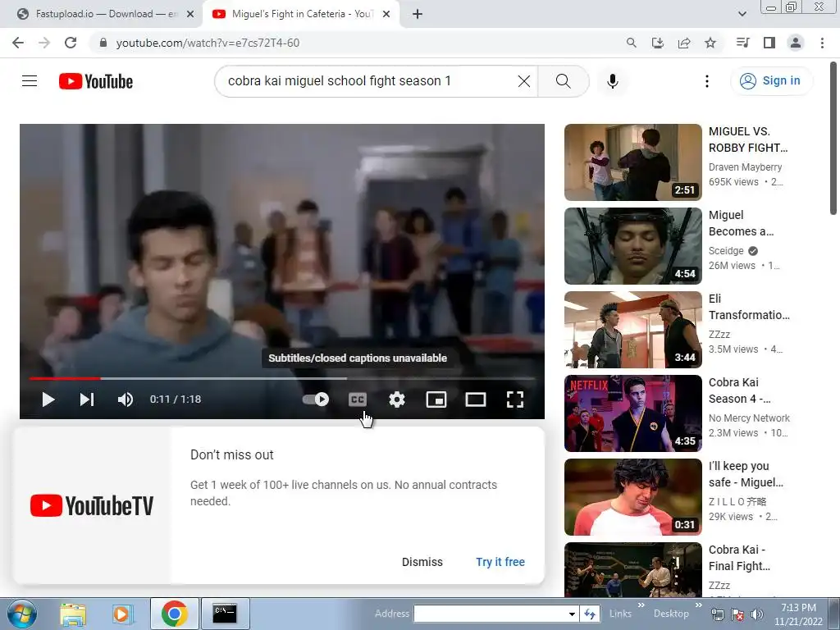Viewport: 840px width, 630px height.
Task: Open Cobra Kai - Final Fight title
Action: coord(739,558)
